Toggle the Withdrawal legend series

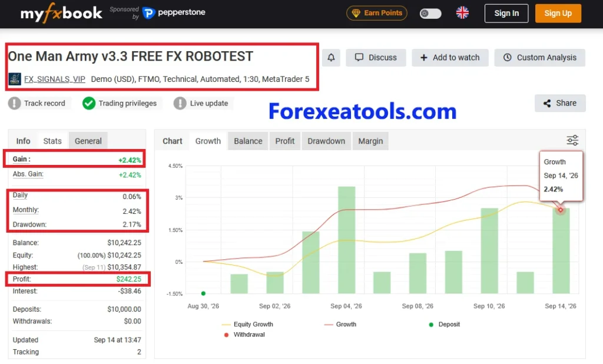(x=244, y=335)
